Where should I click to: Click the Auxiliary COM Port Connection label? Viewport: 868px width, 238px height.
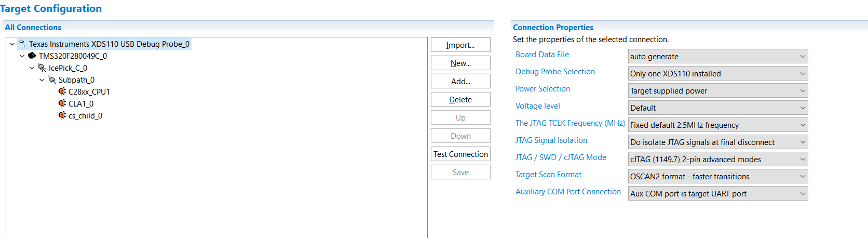click(x=568, y=192)
